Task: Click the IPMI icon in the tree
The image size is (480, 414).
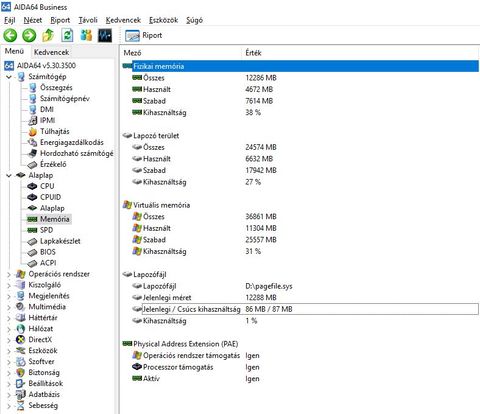Action: pos(32,121)
